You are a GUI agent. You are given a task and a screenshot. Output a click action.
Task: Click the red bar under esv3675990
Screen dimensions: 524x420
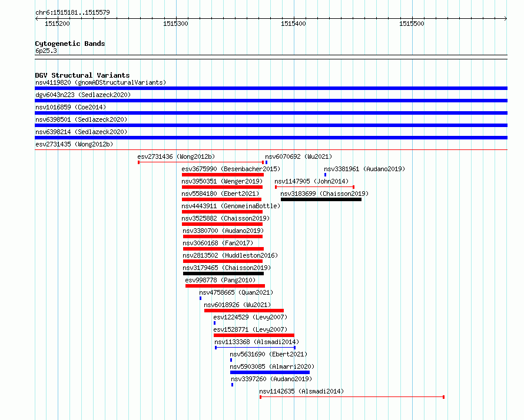click(223, 175)
